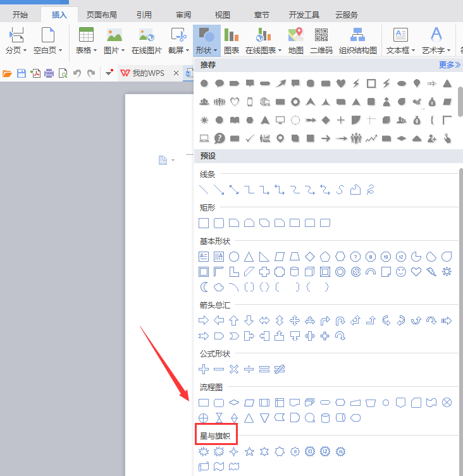
Task: Open the 审阅 review tab
Action: tap(183, 15)
